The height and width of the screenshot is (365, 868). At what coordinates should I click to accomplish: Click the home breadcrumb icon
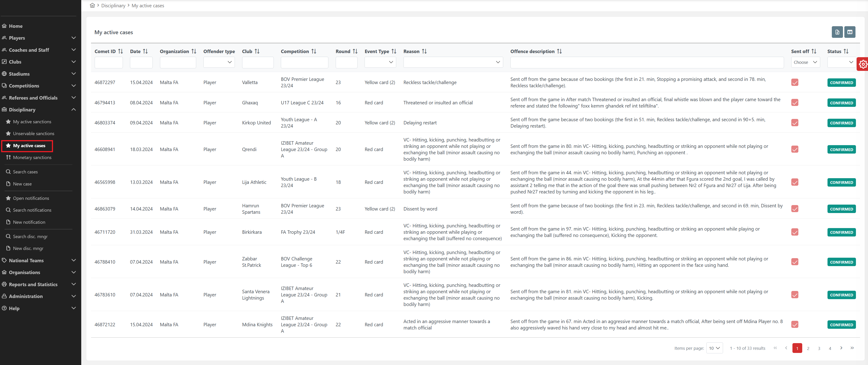[x=92, y=5]
